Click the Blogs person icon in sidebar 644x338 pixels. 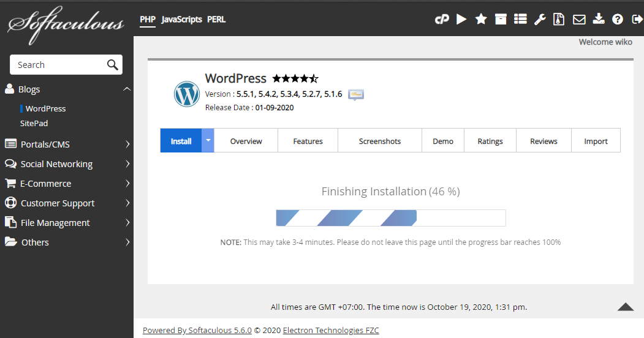(x=9, y=89)
